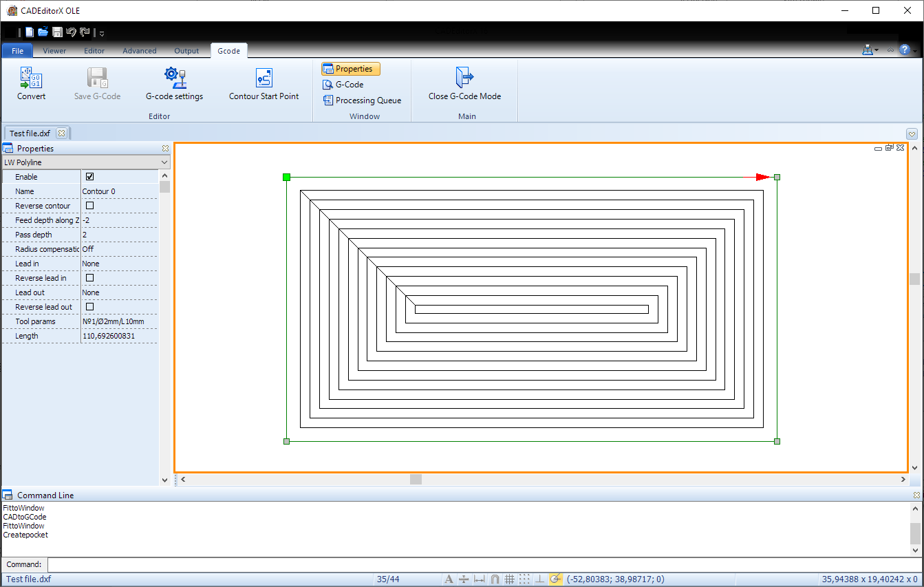Open the Processing Queue window
924x587 pixels.
(362, 100)
